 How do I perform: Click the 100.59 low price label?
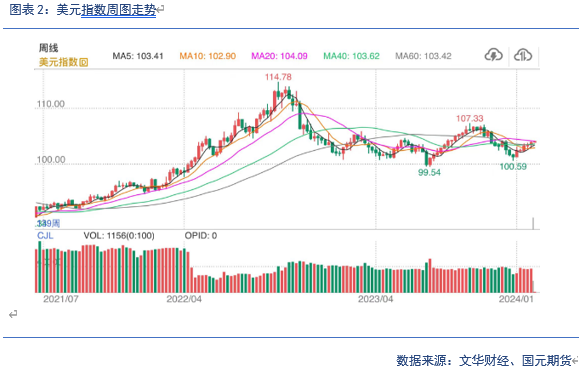pos(513,167)
